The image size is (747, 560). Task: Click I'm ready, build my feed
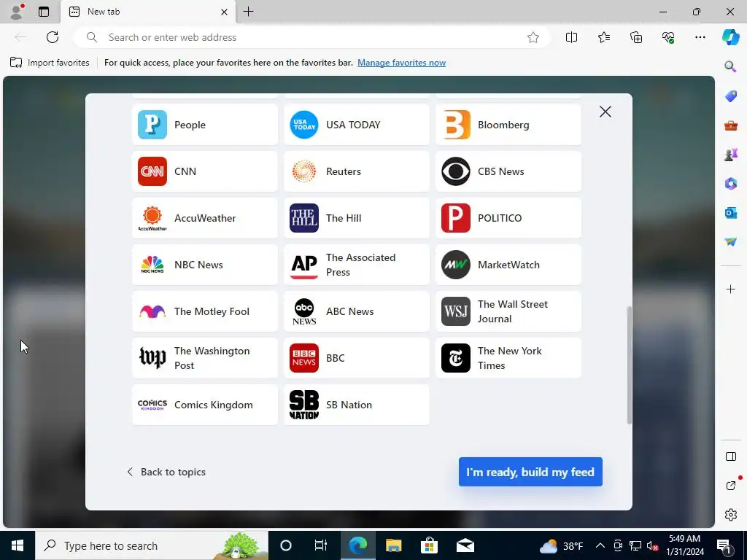pos(530,472)
